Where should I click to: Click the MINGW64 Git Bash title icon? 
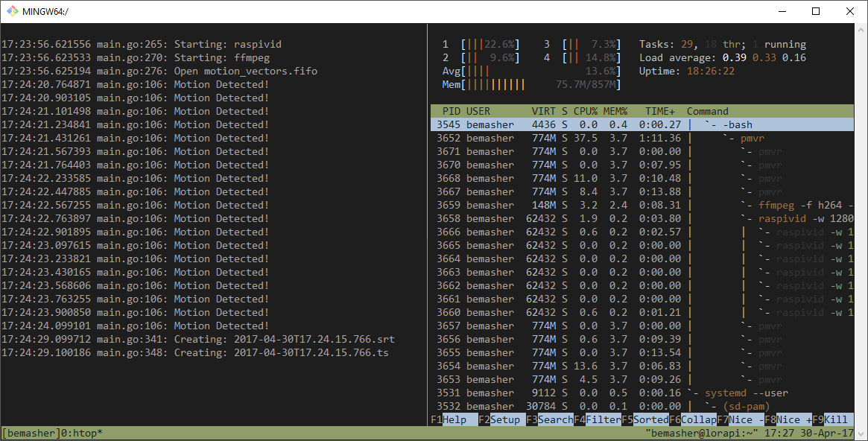click(x=12, y=11)
